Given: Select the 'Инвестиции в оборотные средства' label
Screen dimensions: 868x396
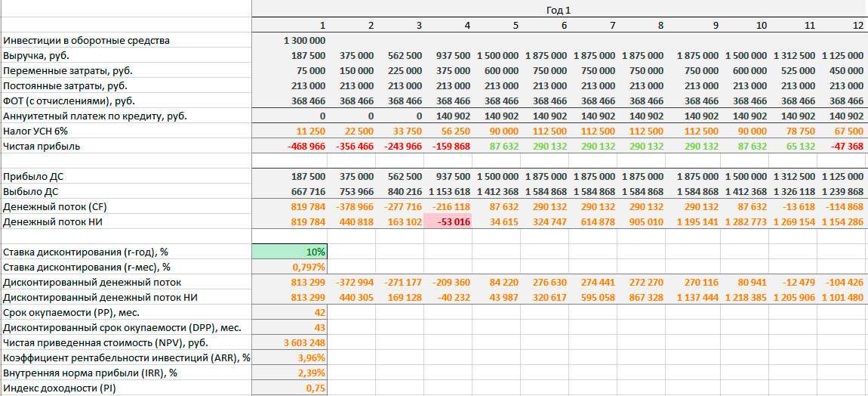Looking at the screenshot, I should [x=86, y=41].
